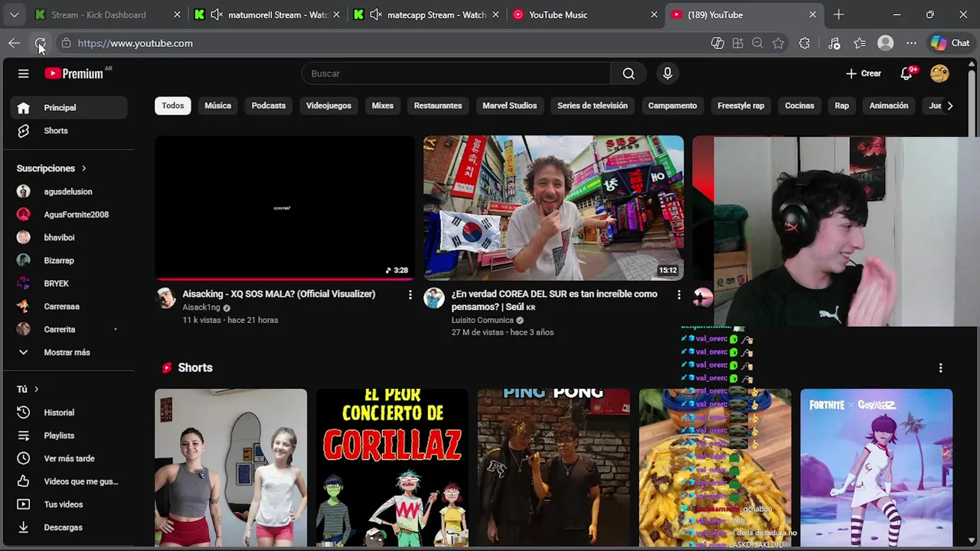Open Playlists in the sidebar

click(x=67, y=435)
